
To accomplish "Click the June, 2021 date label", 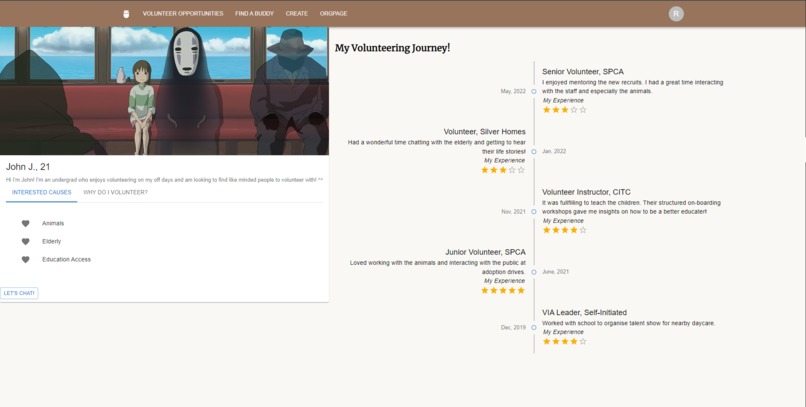I will (555, 272).
